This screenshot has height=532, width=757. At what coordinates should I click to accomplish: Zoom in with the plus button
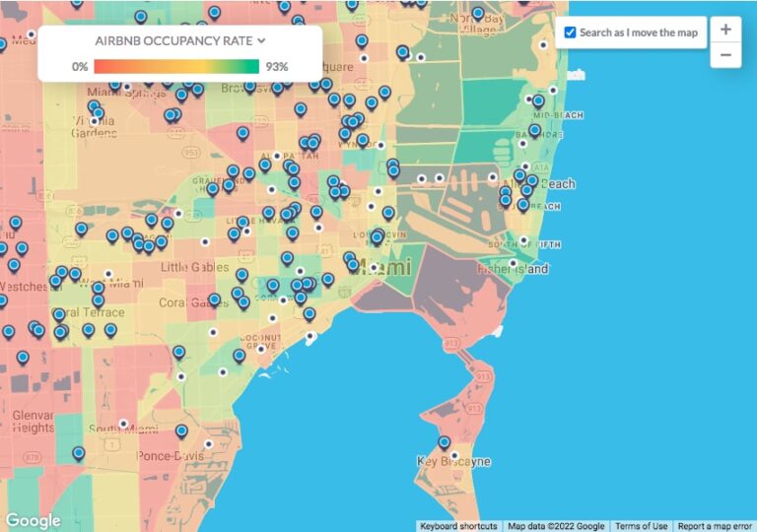(725, 30)
